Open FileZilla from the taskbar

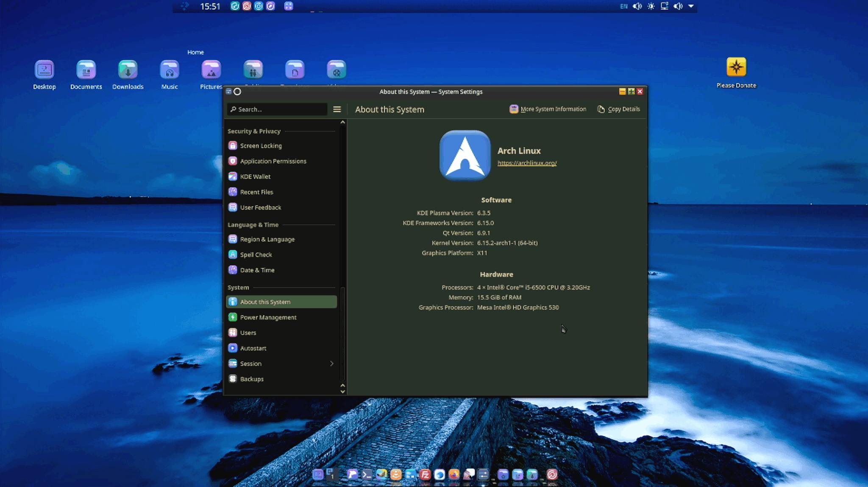425,474
